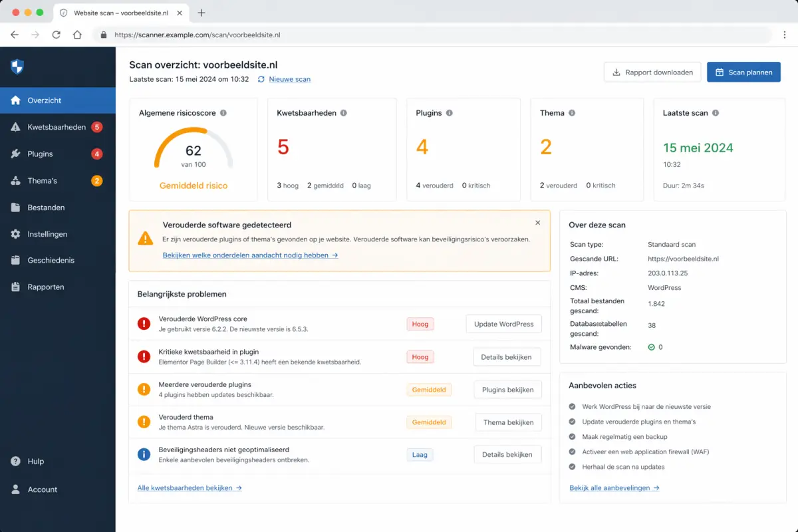The width and height of the screenshot is (798, 532).
Task: Go to Plugins in the sidebar
Action: coord(58,154)
